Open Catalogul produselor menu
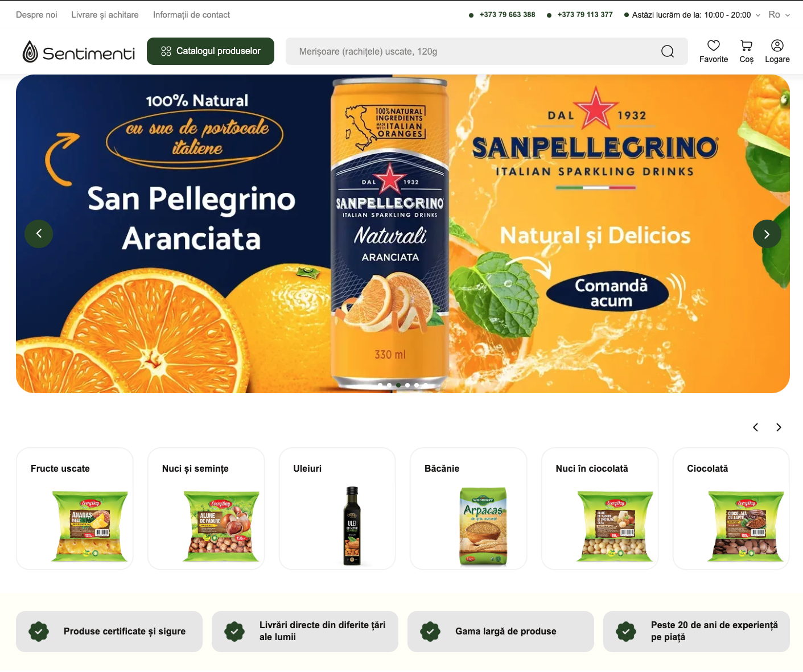Viewport: 803px width, 672px height. tap(211, 51)
